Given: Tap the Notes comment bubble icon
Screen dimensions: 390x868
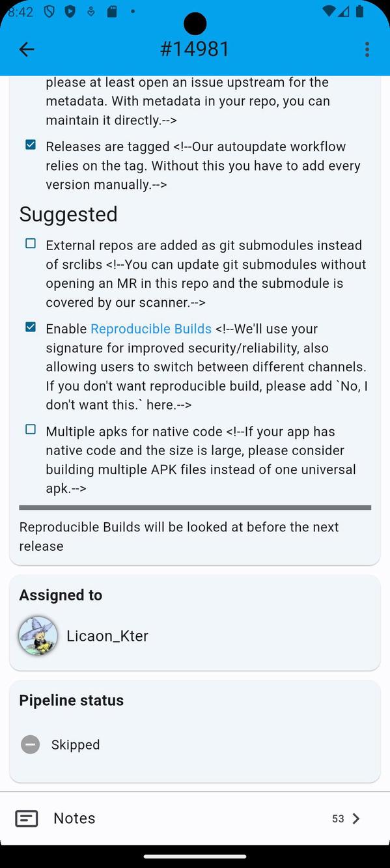Looking at the screenshot, I should coord(26,818).
